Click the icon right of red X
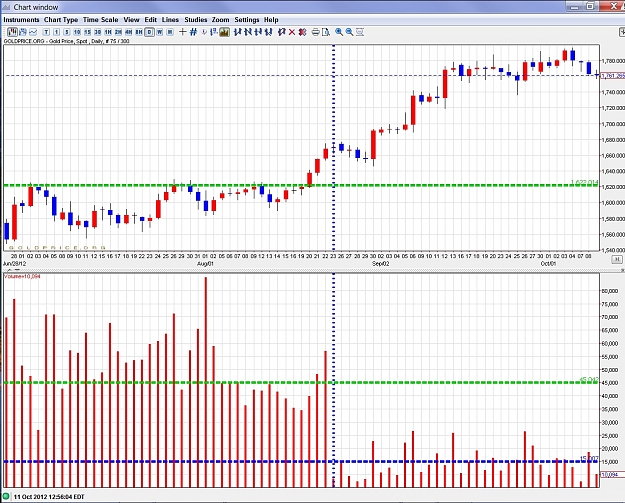625x503 pixels. [x=303, y=32]
